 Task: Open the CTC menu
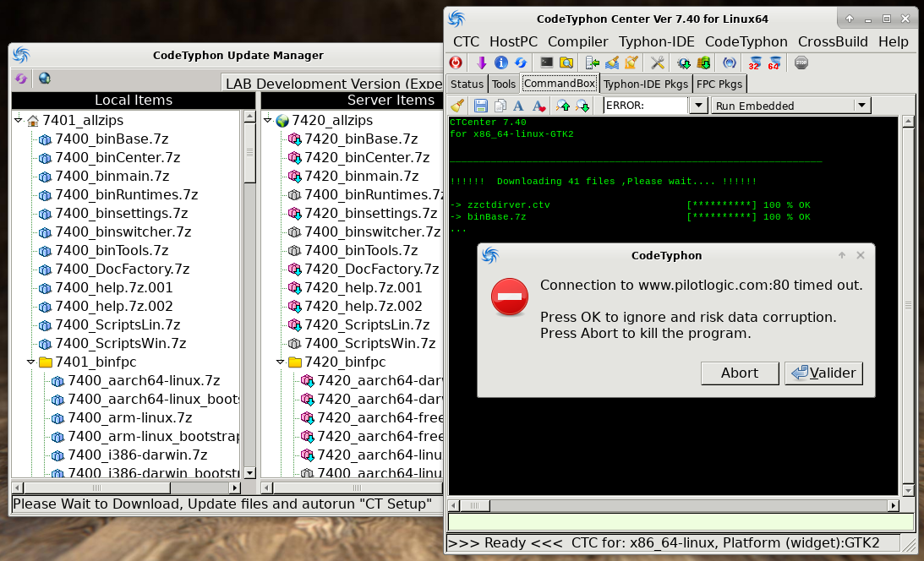(x=466, y=41)
